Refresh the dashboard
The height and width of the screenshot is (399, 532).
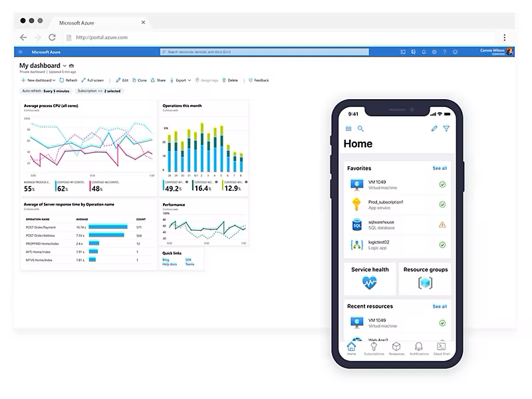(68, 80)
